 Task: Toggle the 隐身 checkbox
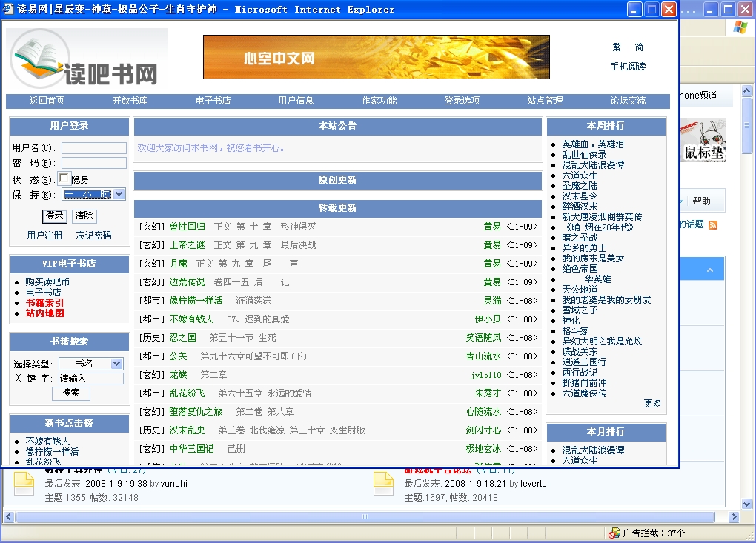point(64,179)
